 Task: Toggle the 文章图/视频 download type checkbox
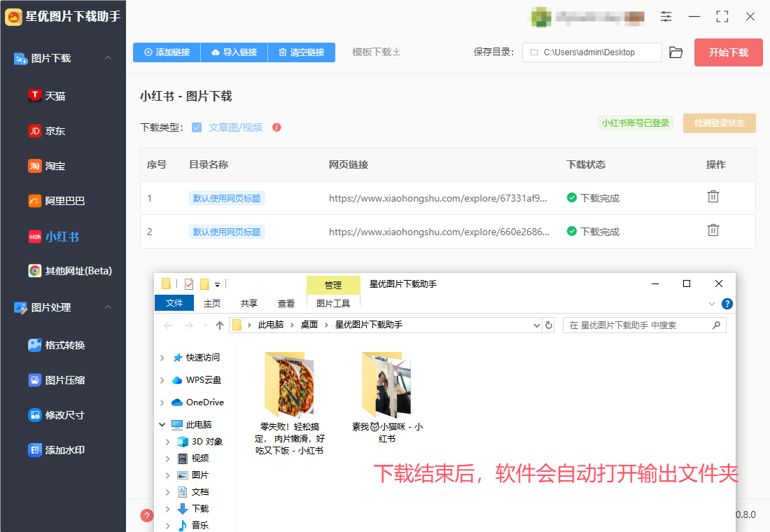coord(197,127)
